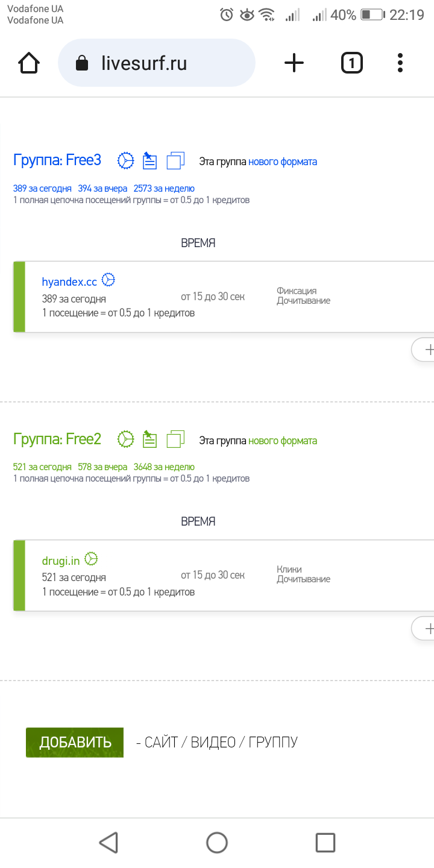
Task: Open the Free3 group timer settings icon
Action: (x=125, y=160)
